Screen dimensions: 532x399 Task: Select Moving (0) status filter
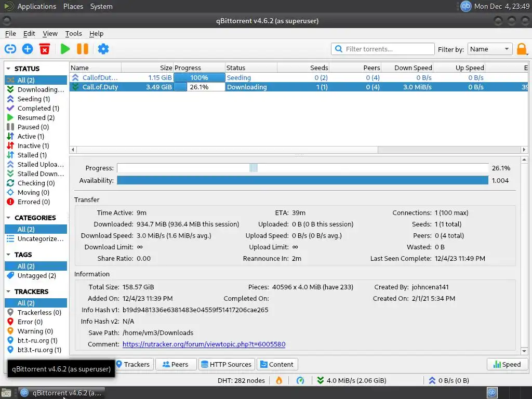(x=36, y=192)
